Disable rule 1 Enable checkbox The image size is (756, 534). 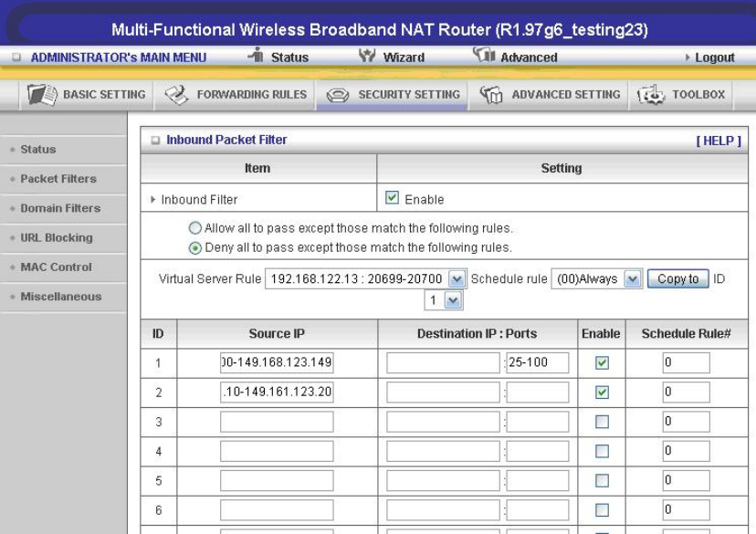[602, 363]
